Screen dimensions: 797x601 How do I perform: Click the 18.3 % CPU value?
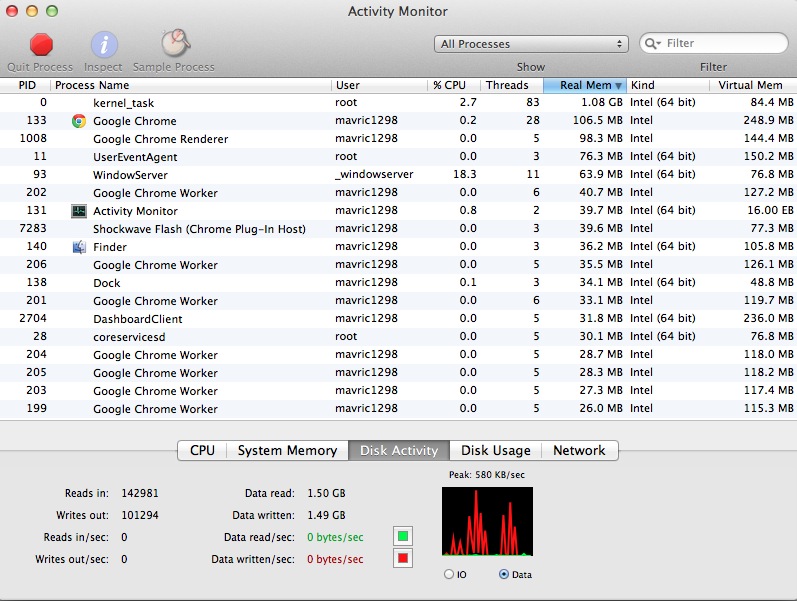click(x=465, y=174)
